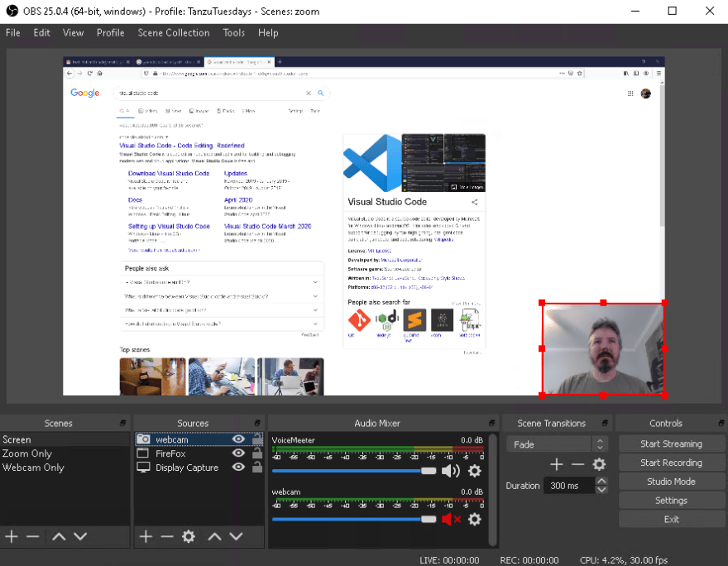Open the Tools menu

coord(233,33)
